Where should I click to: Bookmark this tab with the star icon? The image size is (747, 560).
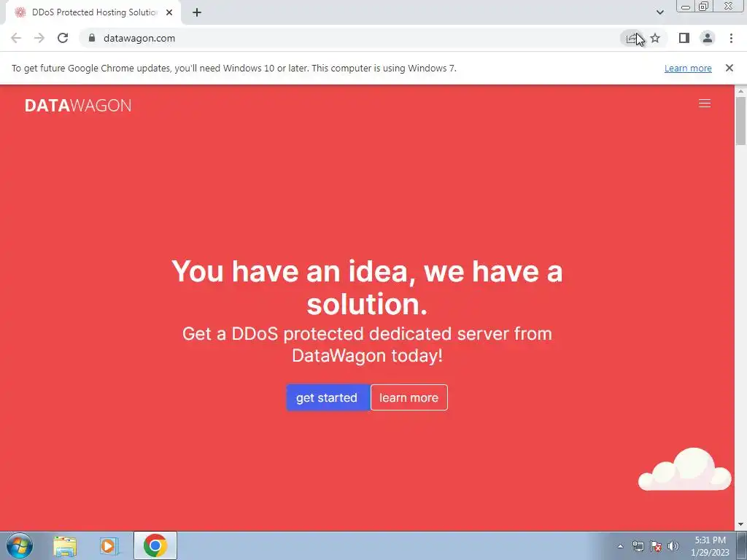click(655, 38)
